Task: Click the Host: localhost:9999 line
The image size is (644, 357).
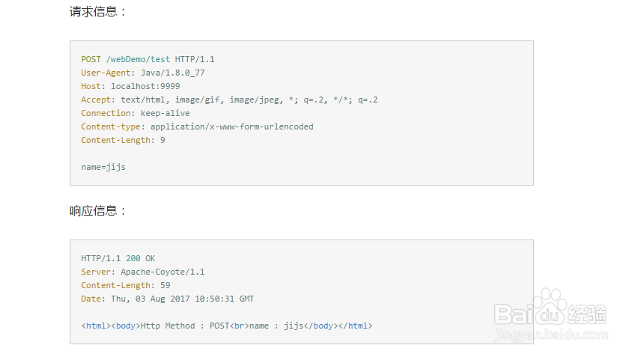Action: pos(130,86)
